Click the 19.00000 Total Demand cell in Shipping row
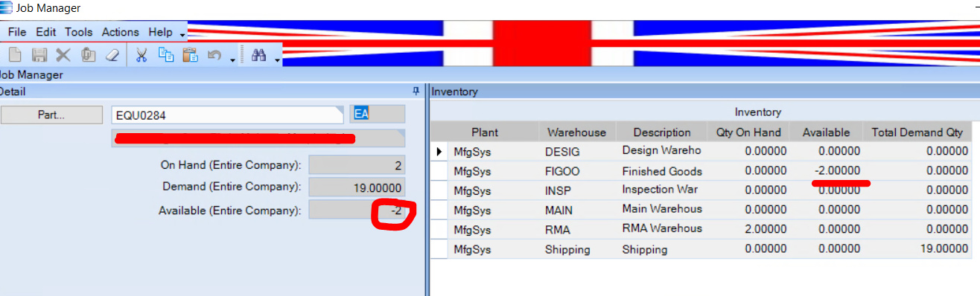Screen dimensions: 980x296 (917, 249)
